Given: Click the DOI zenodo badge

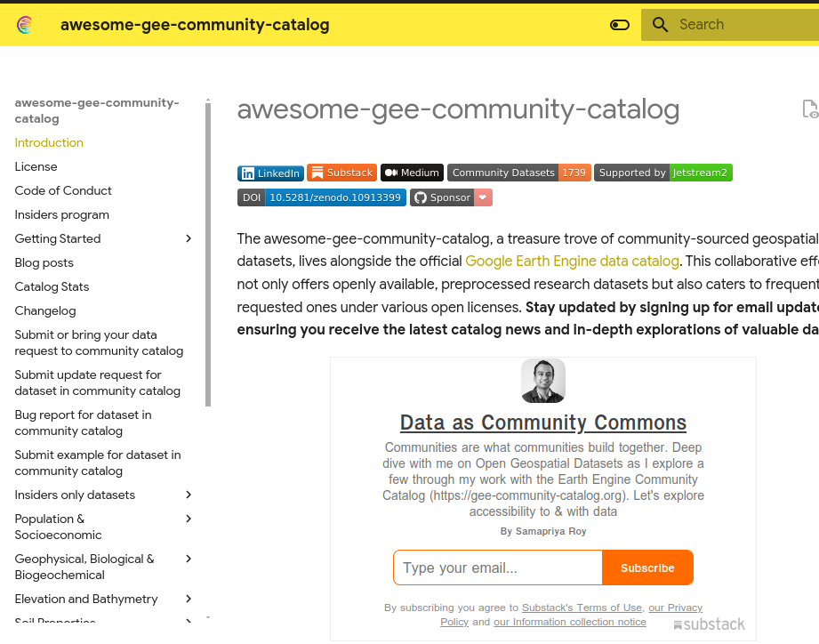Looking at the screenshot, I should click(x=321, y=197).
